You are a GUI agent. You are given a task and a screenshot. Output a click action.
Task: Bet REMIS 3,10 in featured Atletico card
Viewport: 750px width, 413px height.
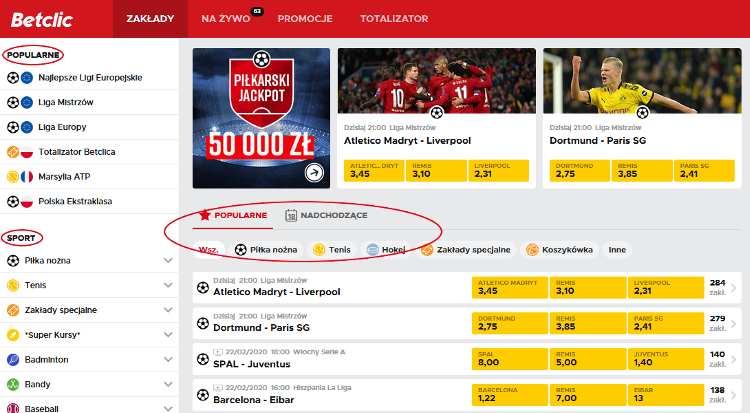point(436,170)
